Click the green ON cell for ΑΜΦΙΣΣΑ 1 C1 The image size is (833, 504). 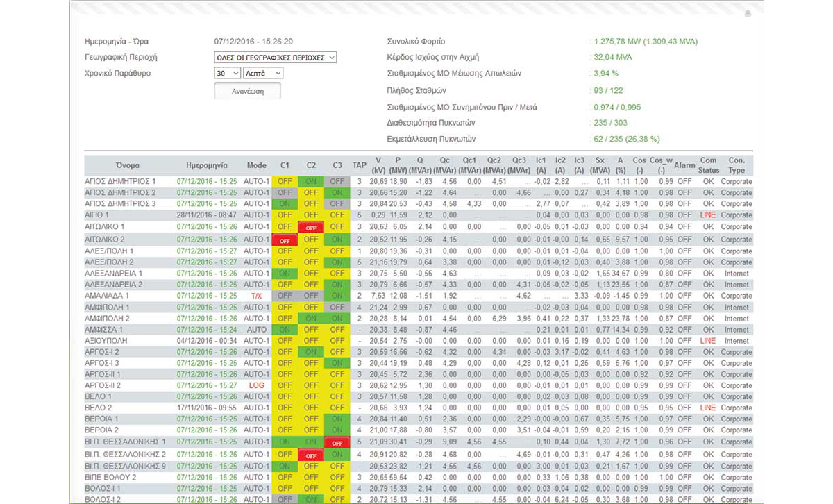(x=284, y=329)
